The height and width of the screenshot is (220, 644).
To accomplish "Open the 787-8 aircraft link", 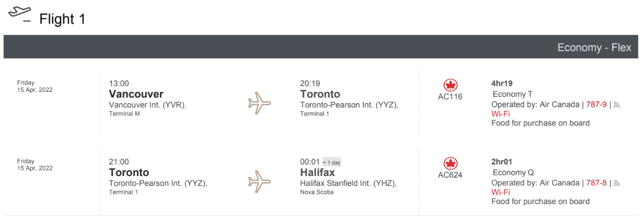I will 596,183.
